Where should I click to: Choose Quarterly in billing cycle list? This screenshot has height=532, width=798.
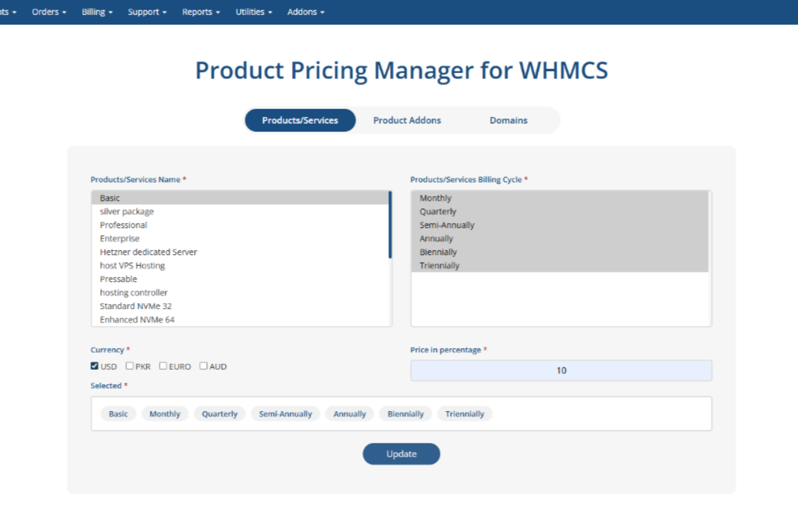[438, 211]
